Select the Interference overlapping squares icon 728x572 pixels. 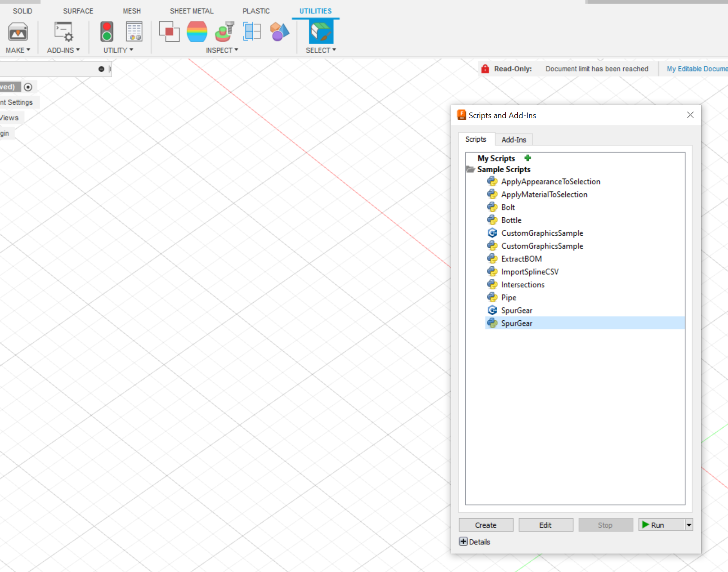169,32
